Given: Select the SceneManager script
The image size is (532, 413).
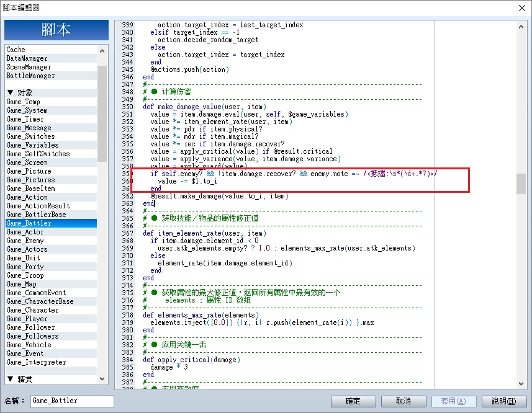Looking at the screenshot, I should tap(52, 67).
